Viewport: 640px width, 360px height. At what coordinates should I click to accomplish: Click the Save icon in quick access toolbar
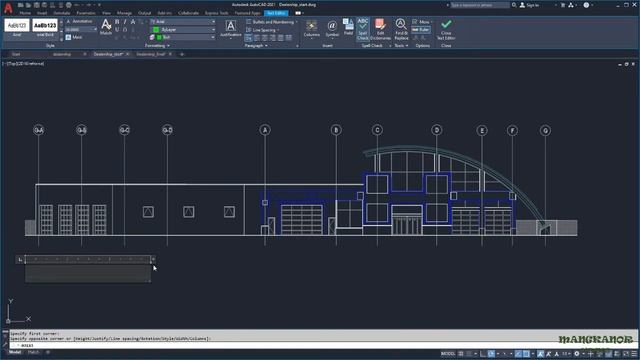tap(36, 5)
